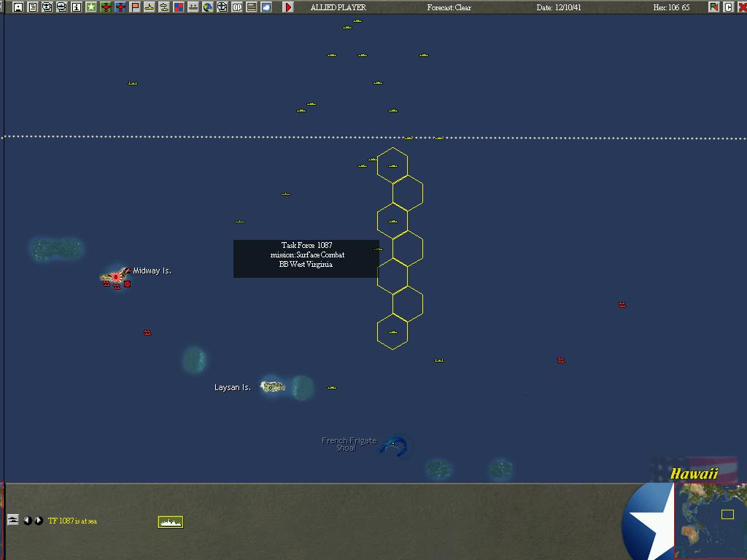Click the task force ships icon beside arrows
747x560 pixels.
pos(13,519)
